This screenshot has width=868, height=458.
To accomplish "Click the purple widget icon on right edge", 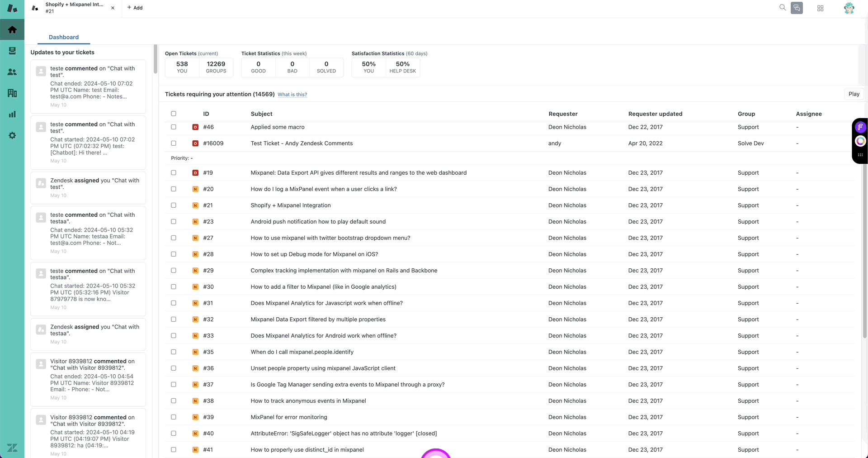I will click(x=860, y=127).
